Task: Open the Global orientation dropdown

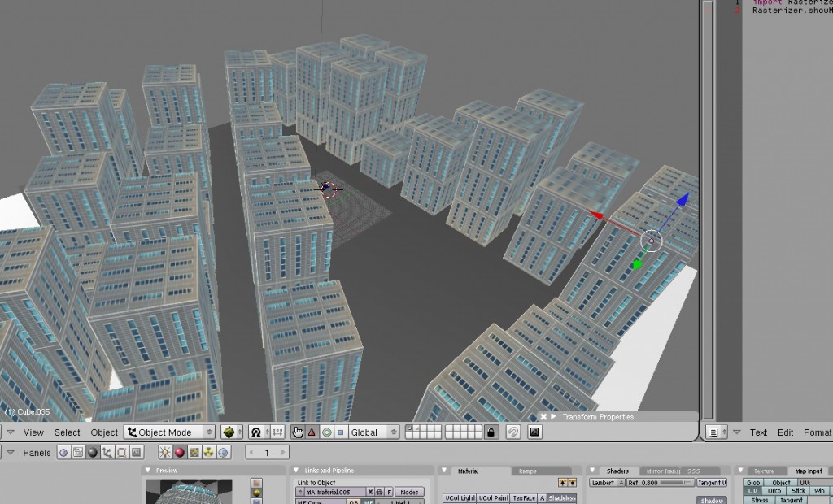Action: click(x=373, y=432)
